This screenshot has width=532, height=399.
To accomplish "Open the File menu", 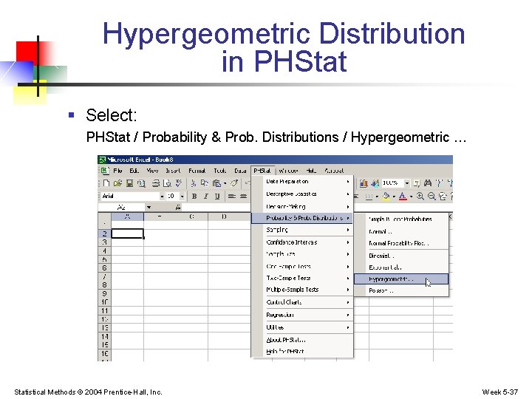I will 117,171.
